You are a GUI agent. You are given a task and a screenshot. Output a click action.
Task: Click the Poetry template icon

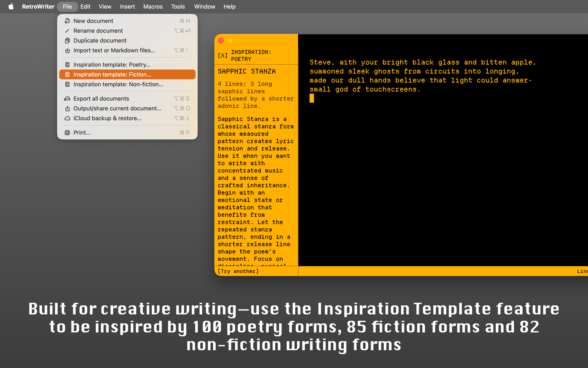[x=67, y=64]
